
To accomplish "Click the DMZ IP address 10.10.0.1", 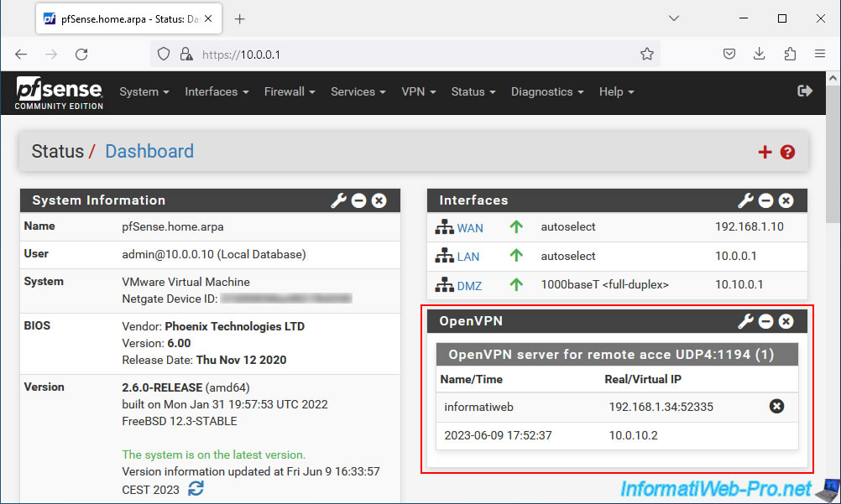I will point(739,285).
